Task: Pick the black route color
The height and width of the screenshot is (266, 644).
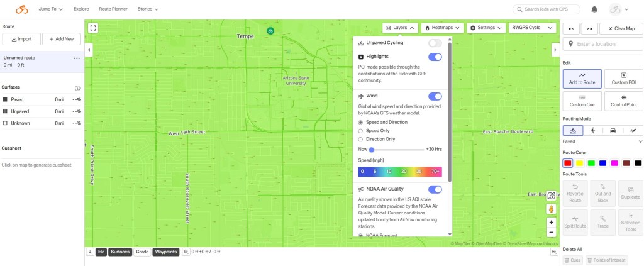Action: 638,163
